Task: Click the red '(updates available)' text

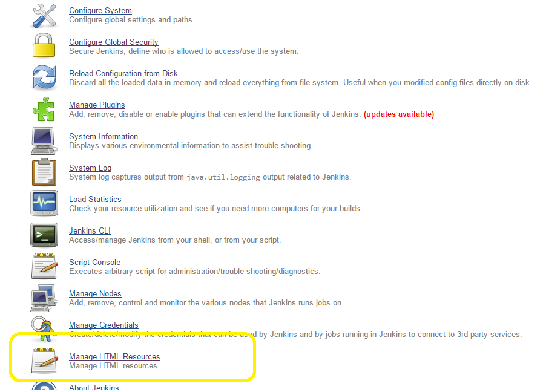Action: pyautogui.click(x=399, y=114)
